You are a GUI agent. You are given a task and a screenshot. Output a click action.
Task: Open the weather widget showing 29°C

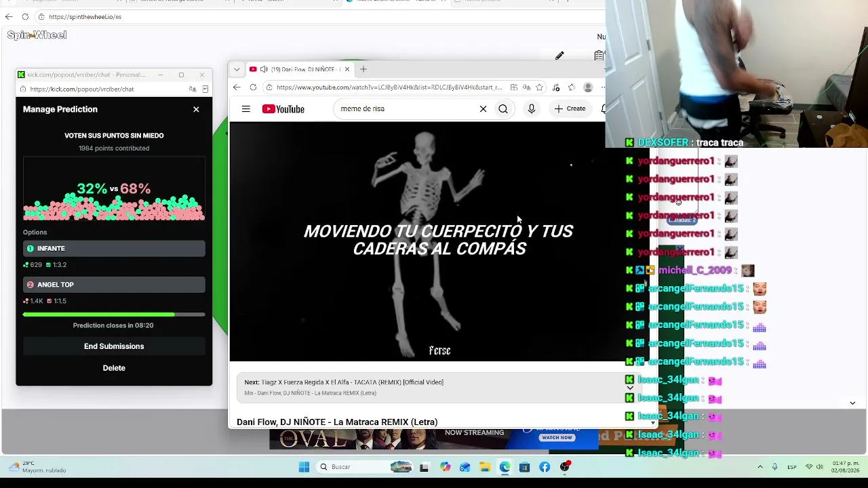click(37, 467)
